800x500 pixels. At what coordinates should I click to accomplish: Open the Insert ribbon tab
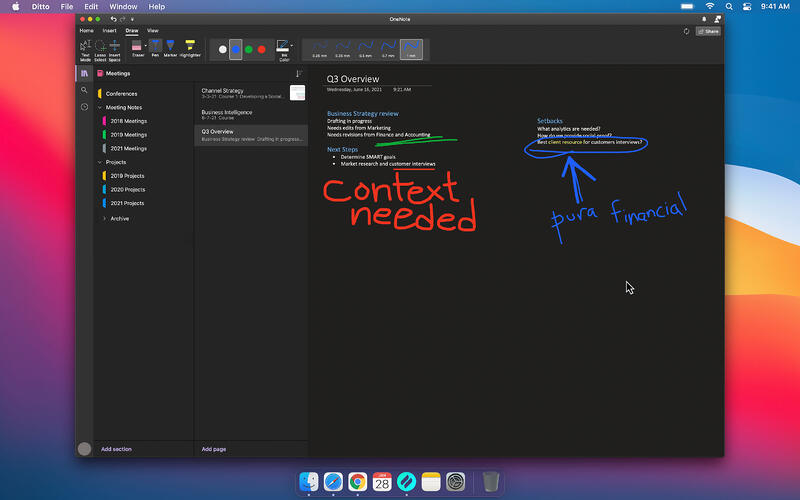109,31
